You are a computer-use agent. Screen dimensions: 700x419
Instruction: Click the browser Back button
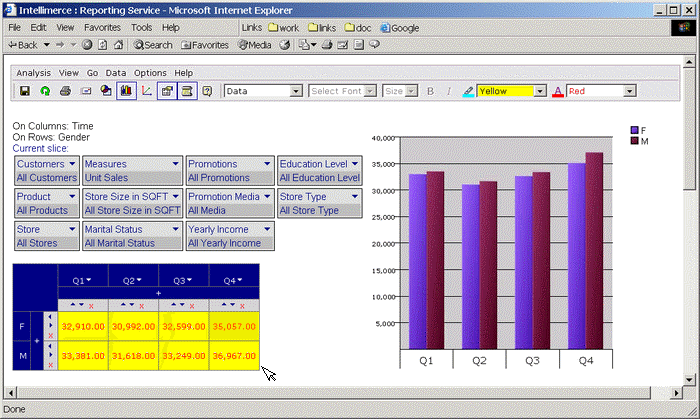(x=23, y=45)
